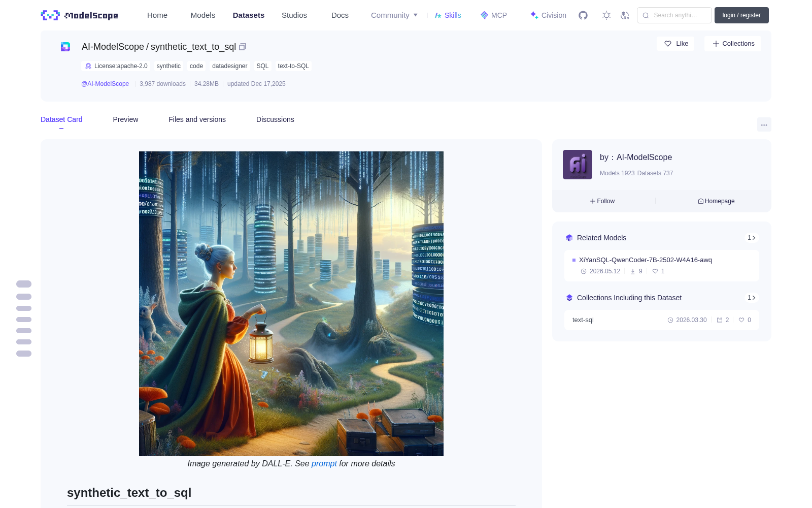Click the synthetic tag

point(168,66)
